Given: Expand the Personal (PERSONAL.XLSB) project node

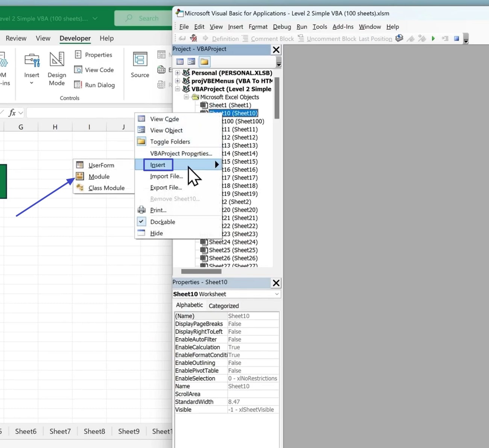Looking at the screenshot, I should coord(178,73).
